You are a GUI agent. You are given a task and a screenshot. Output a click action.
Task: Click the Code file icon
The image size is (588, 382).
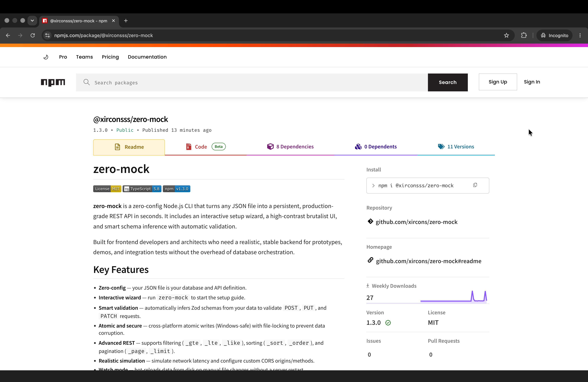(x=189, y=147)
